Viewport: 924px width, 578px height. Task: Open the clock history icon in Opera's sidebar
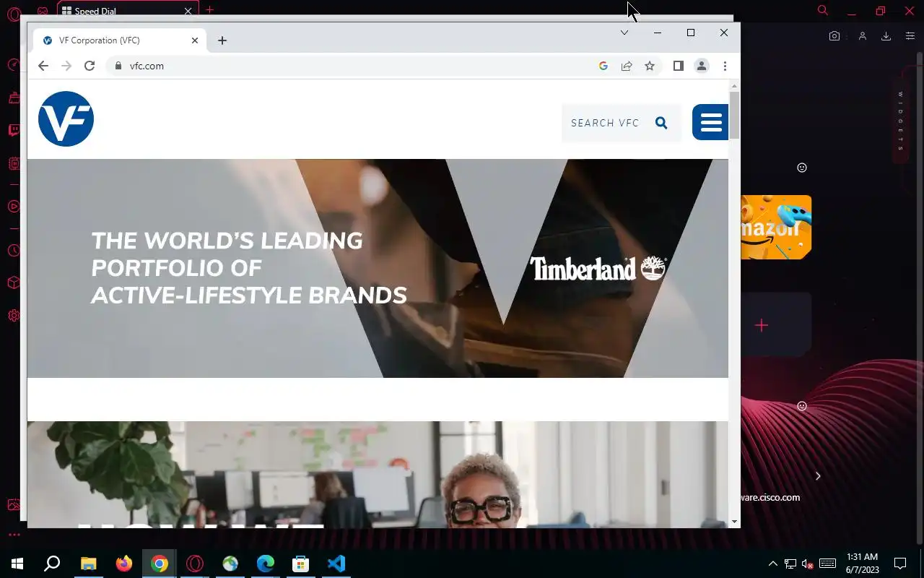pyautogui.click(x=14, y=251)
